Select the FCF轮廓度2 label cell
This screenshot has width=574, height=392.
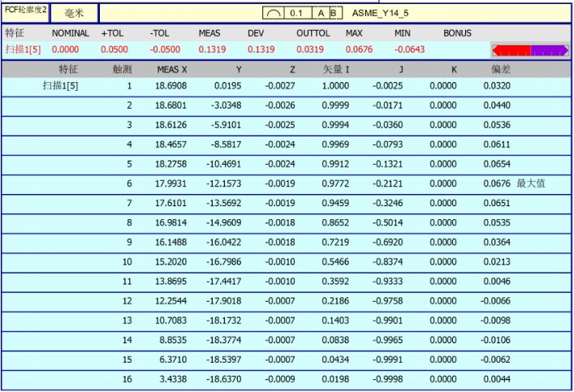coord(27,12)
